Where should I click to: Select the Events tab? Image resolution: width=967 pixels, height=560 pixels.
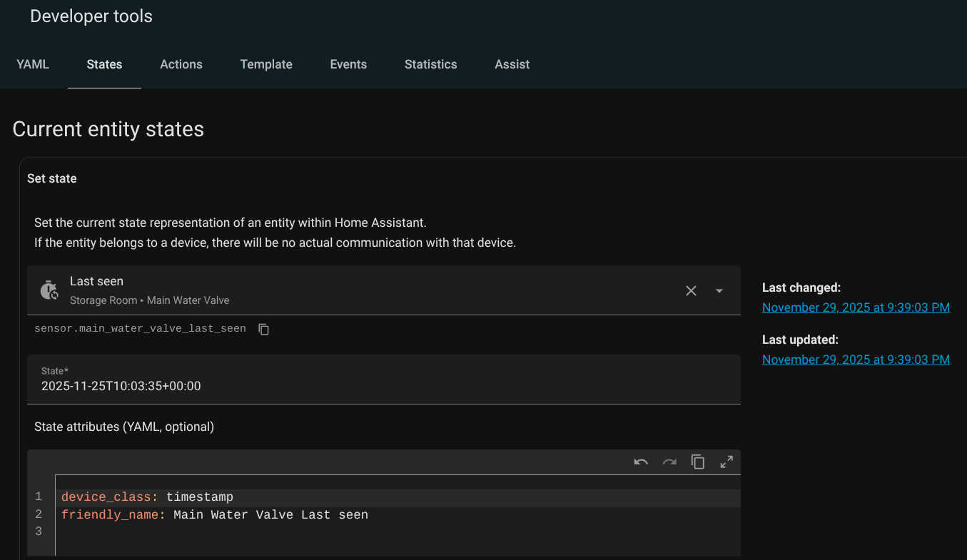pyautogui.click(x=348, y=64)
